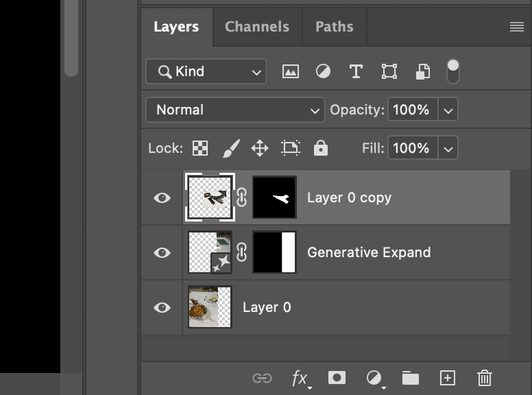Toggle the layer filtering switch
Image resolution: width=532 pixels, height=395 pixels.
[453, 71]
